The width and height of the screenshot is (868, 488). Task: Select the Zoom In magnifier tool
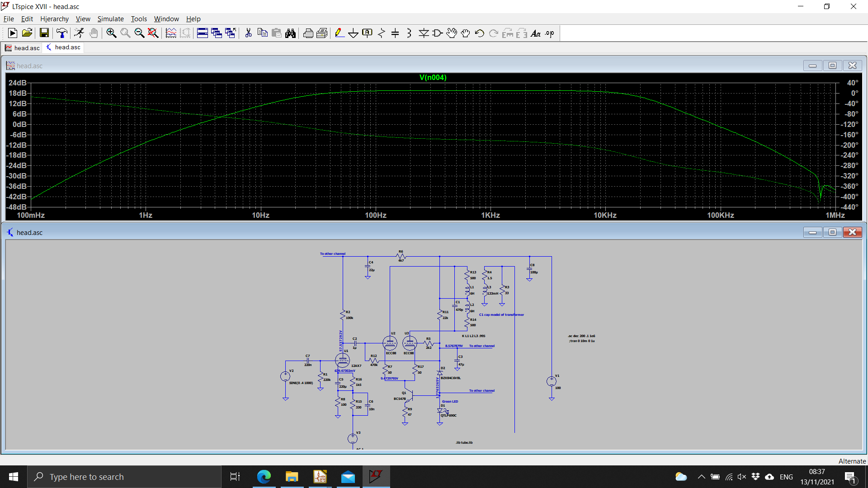point(111,33)
